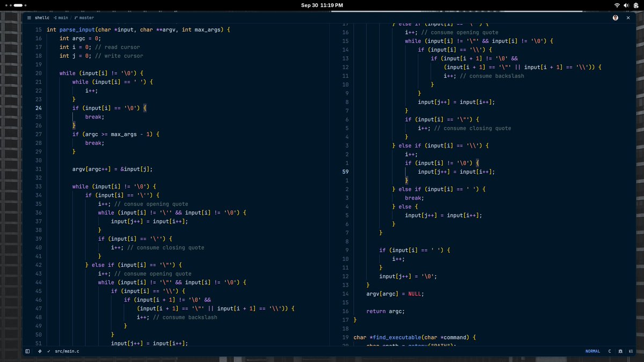The width and height of the screenshot is (644, 362).
Task: Open the C language selector
Action: [610, 351]
